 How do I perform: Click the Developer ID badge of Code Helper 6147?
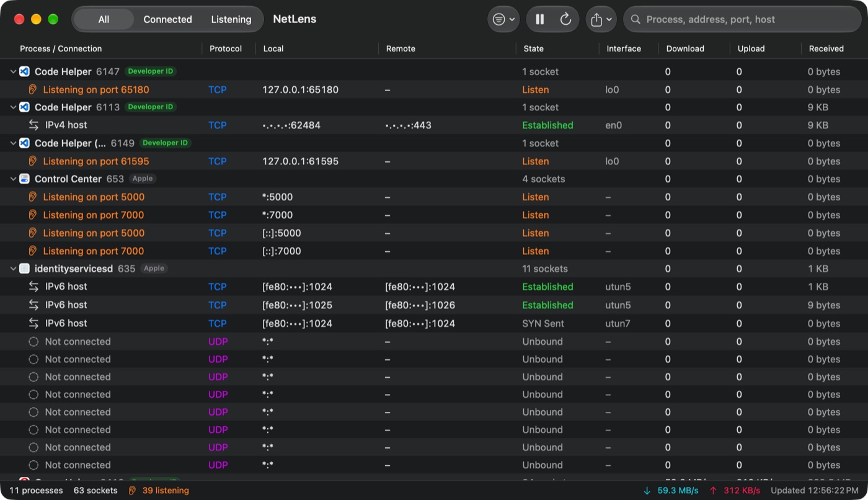click(151, 71)
